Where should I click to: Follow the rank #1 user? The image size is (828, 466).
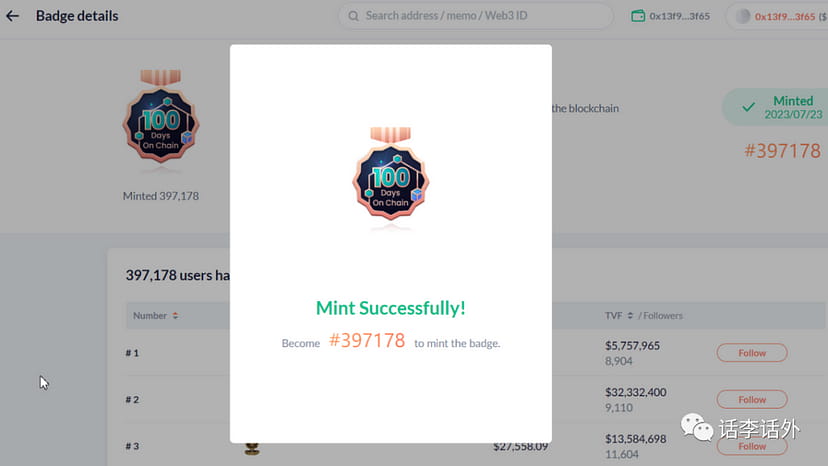point(752,353)
